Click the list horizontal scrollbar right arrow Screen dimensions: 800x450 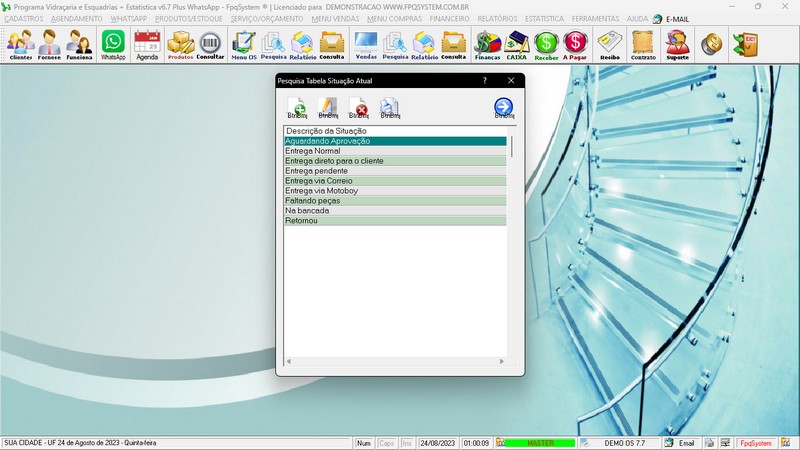[502, 361]
